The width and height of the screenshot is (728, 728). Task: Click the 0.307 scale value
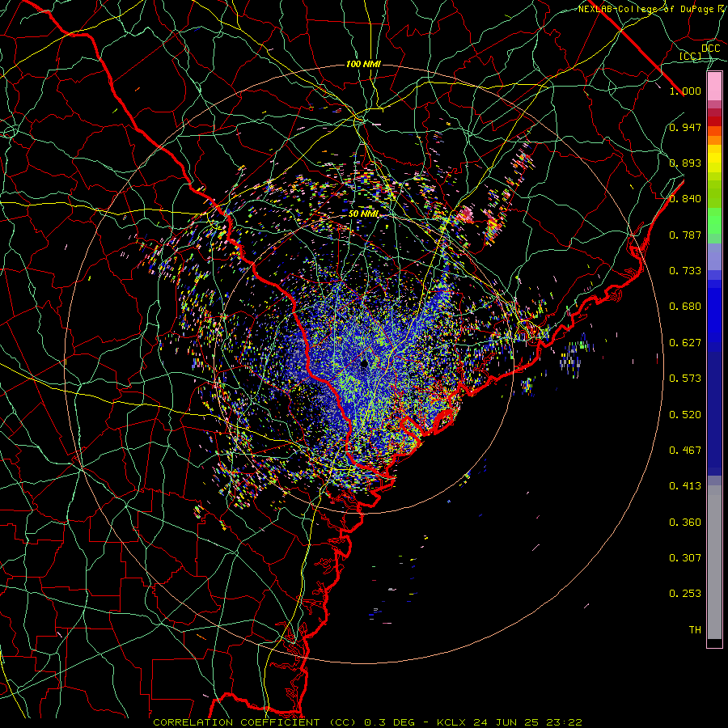click(685, 558)
